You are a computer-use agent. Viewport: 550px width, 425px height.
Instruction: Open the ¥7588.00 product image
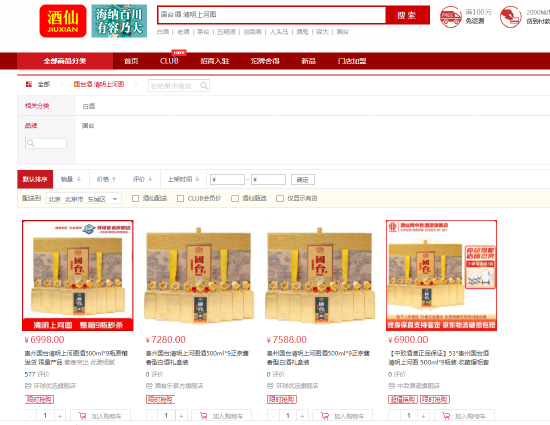point(320,275)
